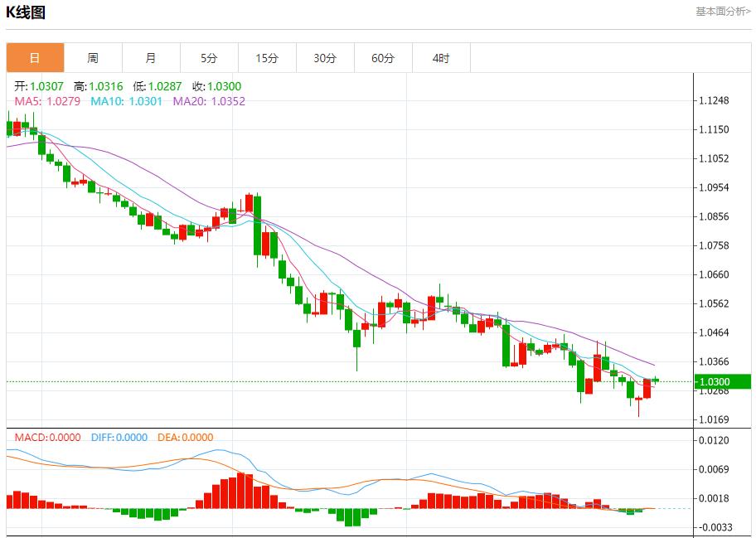The image size is (756, 538).
Task: Select the MACD indicator label
Action: click(x=47, y=438)
